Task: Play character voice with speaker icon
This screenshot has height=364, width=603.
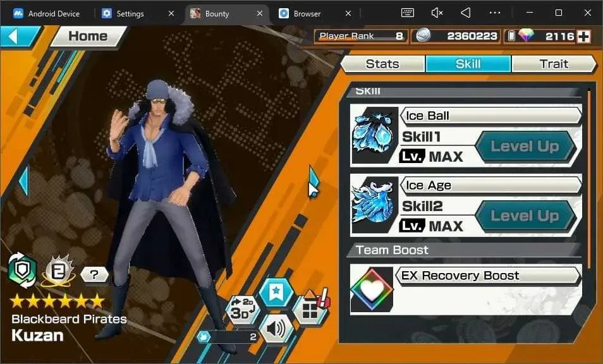Action: click(276, 329)
